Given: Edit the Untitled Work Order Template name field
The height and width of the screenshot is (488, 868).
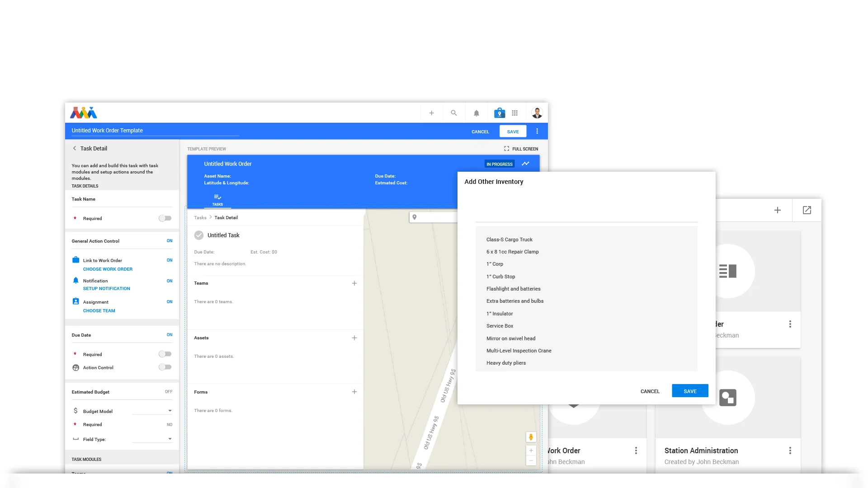Looking at the screenshot, I should pos(155,131).
